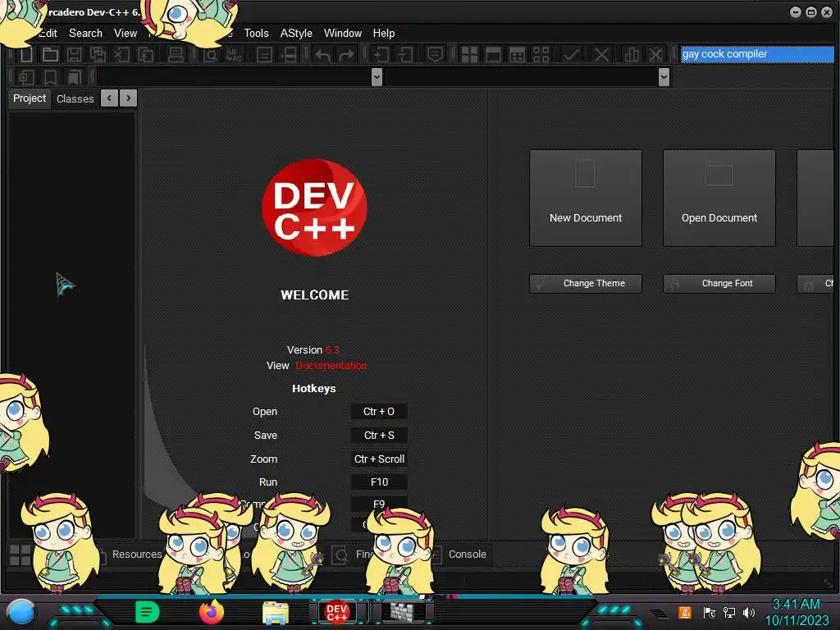
Task: Click the Unindent toolbar icon
Action: pyautogui.click(x=405, y=54)
